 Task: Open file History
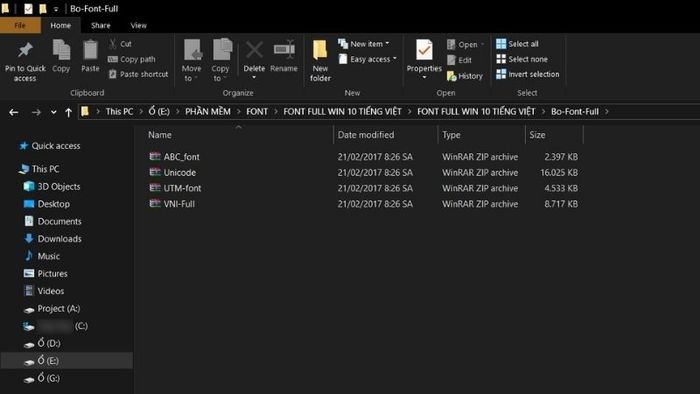(465, 76)
